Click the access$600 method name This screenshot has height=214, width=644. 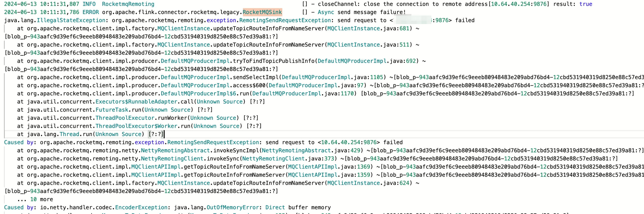(249, 85)
